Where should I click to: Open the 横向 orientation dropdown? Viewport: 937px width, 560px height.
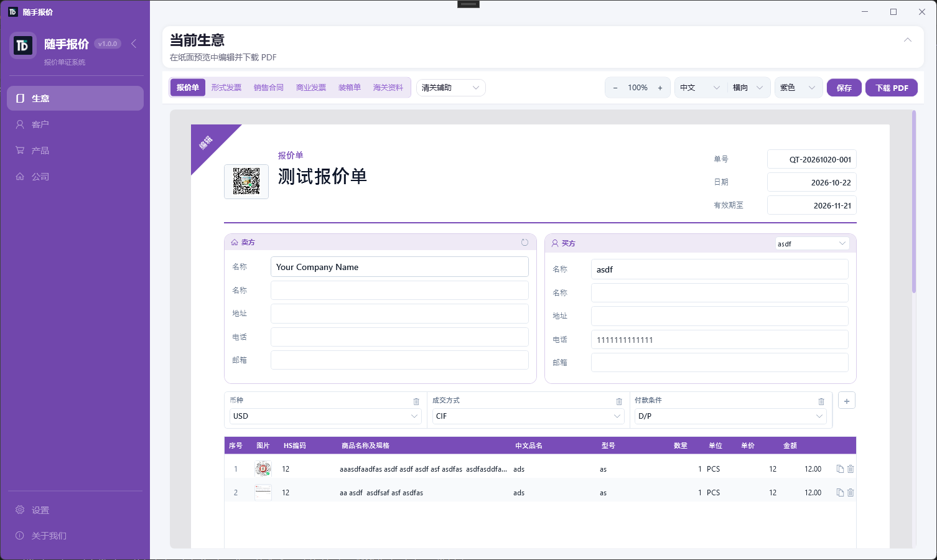coord(748,88)
